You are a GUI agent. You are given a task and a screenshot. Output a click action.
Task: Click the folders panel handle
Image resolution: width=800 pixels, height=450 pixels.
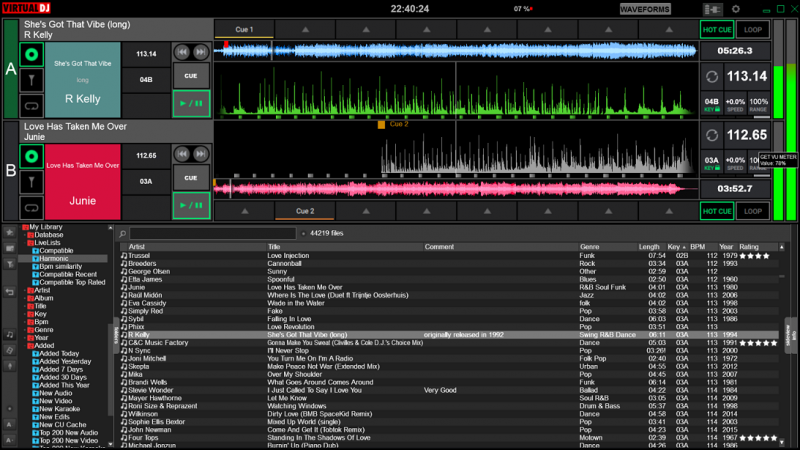(x=116, y=335)
